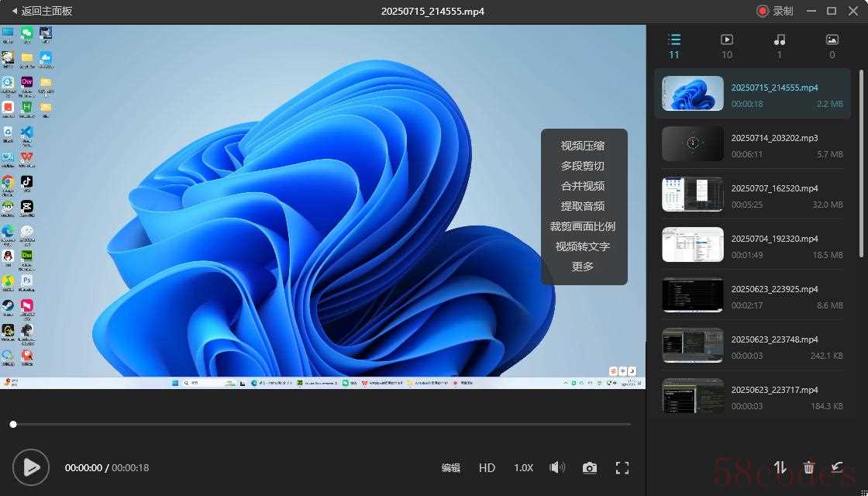
Task: Switch to the images tab
Action: tap(832, 46)
